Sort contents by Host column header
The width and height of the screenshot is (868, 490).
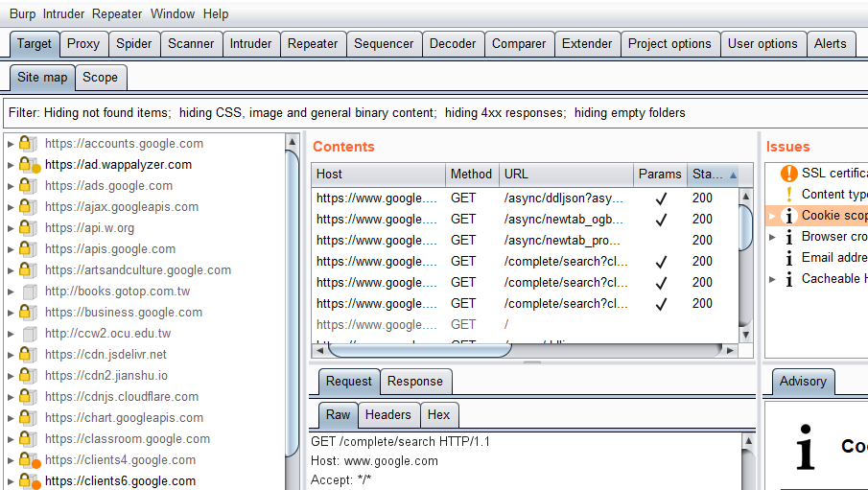[x=378, y=175]
